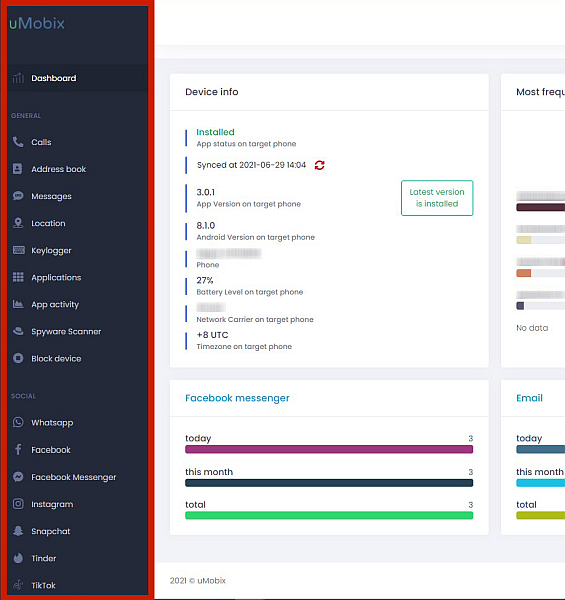Click the Block device stop icon
Viewport: 565px width, 600px height.
(x=18, y=358)
